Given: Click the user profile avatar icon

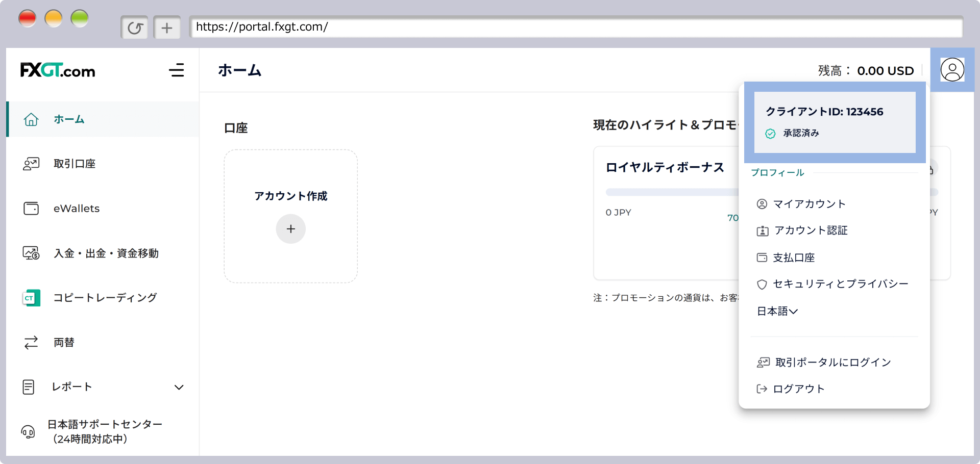Looking at the screenshot, I should 952,69.
